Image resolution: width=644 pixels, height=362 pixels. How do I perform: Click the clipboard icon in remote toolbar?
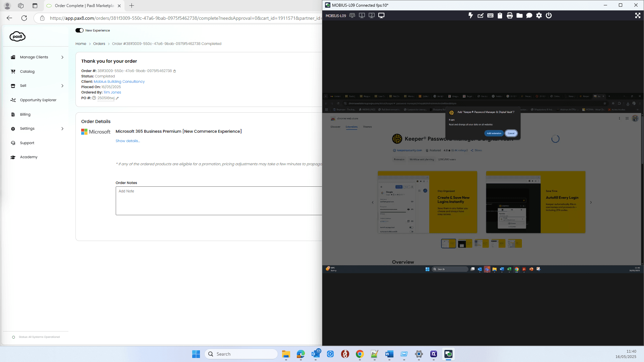click(500, 15)
